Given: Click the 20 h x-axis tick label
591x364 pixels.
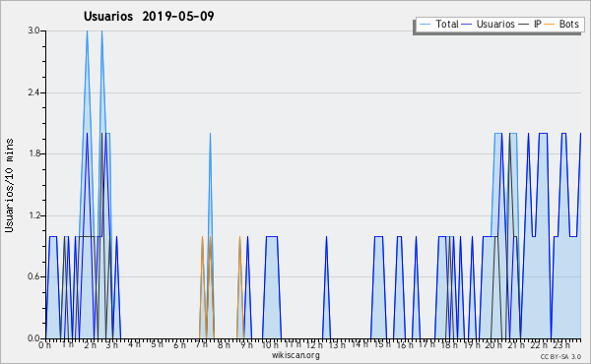Looking at the screenshot, I should point(493,344).
